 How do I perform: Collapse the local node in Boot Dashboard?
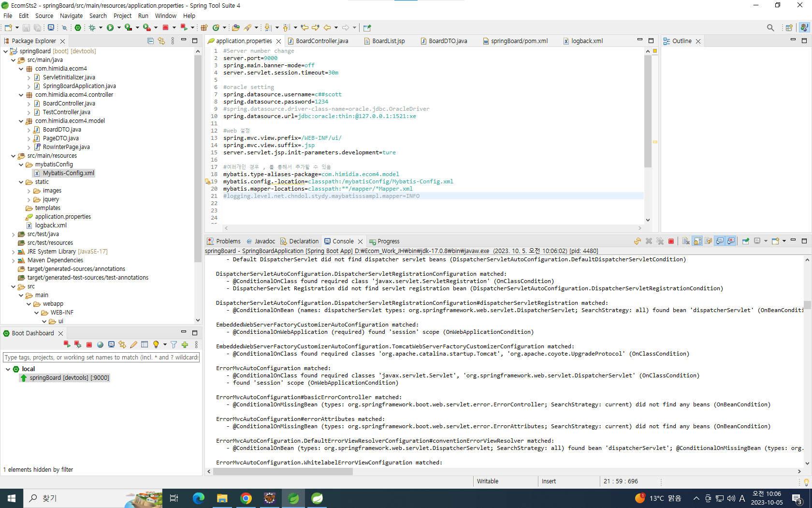[x=8, y=369]
